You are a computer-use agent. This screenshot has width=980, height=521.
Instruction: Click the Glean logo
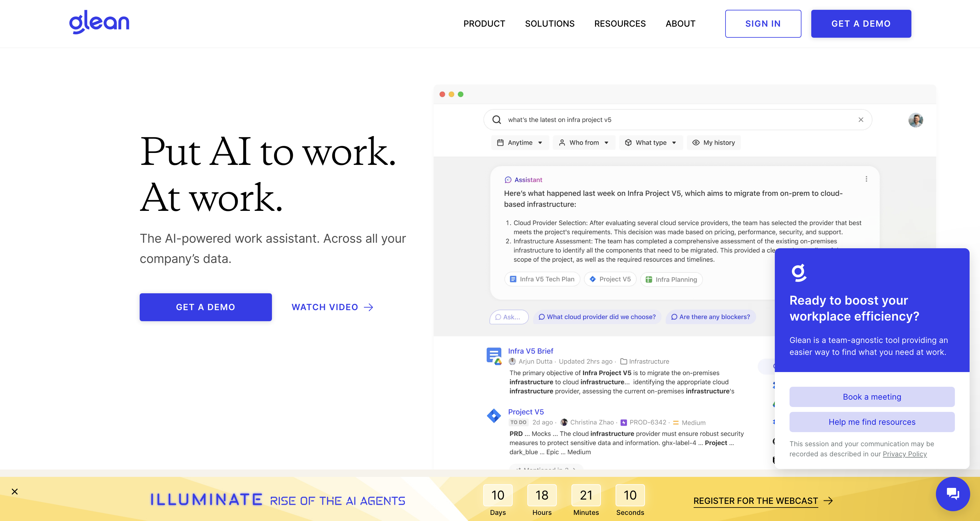(99, 22)
